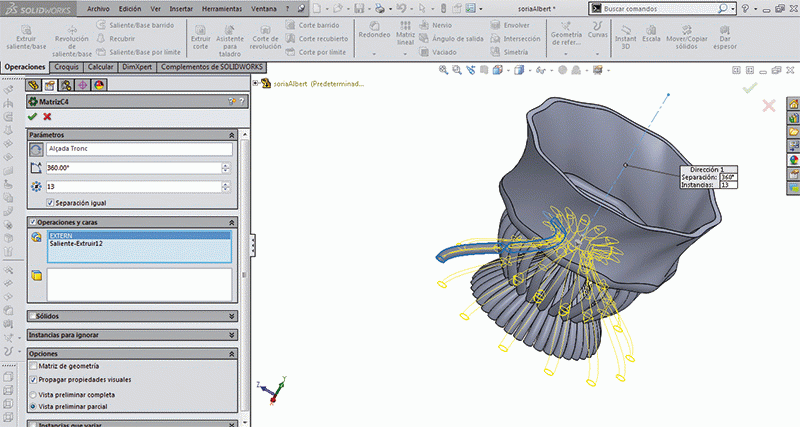Accept MatrizC4 with the green checkmark
Screen dimensions: 800x427
[x=32, y=116]
